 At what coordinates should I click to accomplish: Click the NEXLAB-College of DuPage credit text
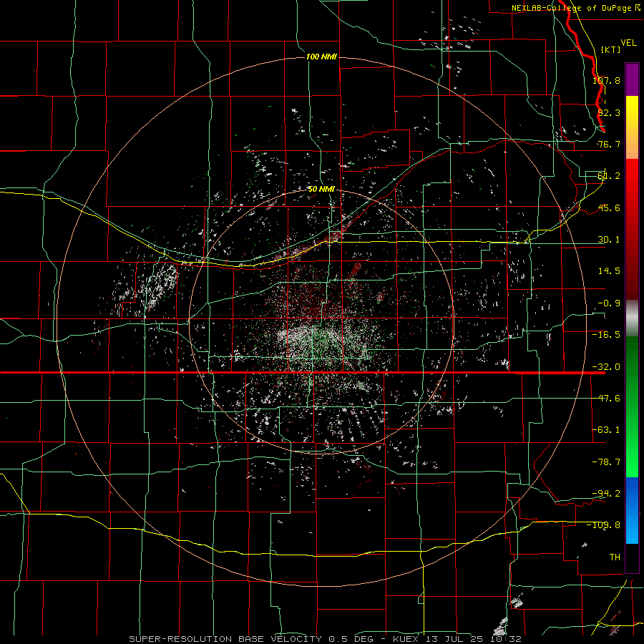pyautogui.click(x=576, y=8)
